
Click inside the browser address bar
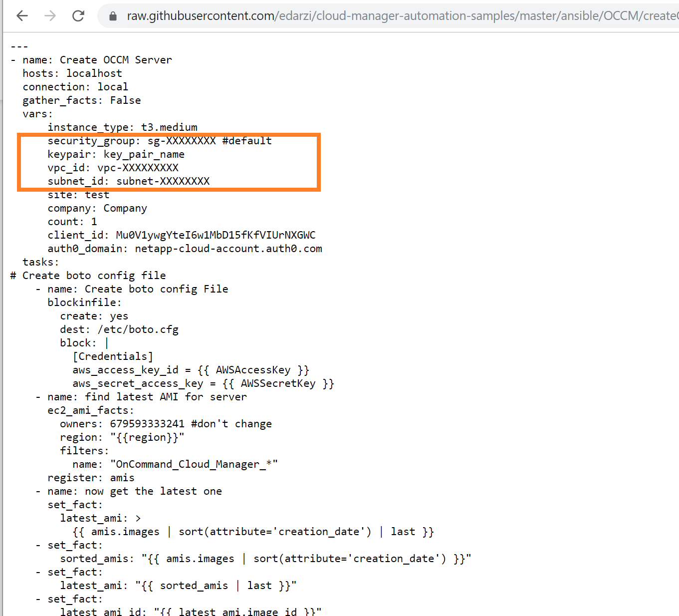pyautogui.click(x=349, y=15)
